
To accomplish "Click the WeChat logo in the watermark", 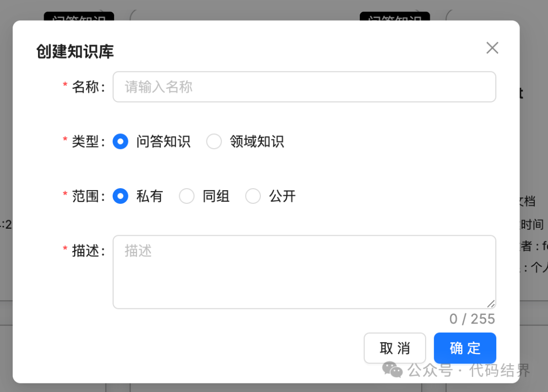I will [x=392, y=370].
